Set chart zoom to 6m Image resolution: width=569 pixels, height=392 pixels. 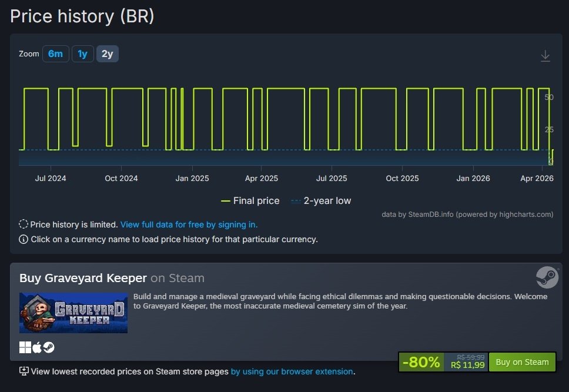click(x=55, y=54)
